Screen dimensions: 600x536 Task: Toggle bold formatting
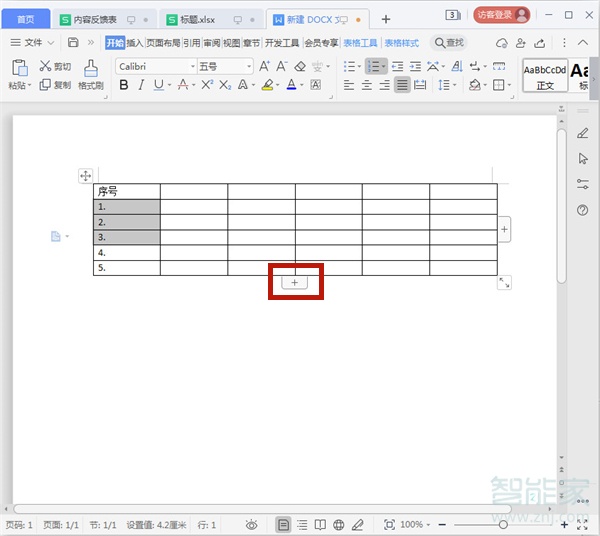tap(124, 85)
